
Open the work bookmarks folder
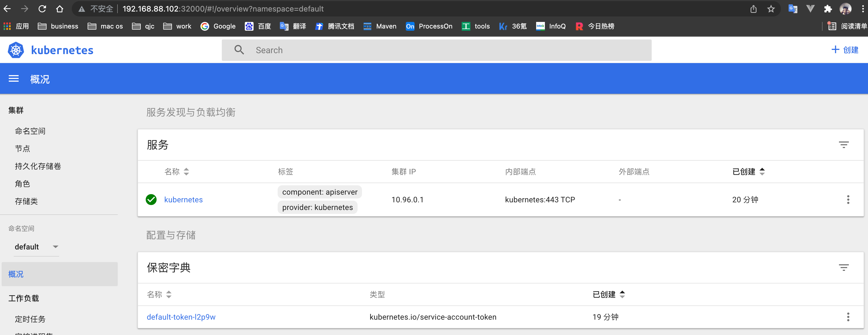click(x=177, y=26)
